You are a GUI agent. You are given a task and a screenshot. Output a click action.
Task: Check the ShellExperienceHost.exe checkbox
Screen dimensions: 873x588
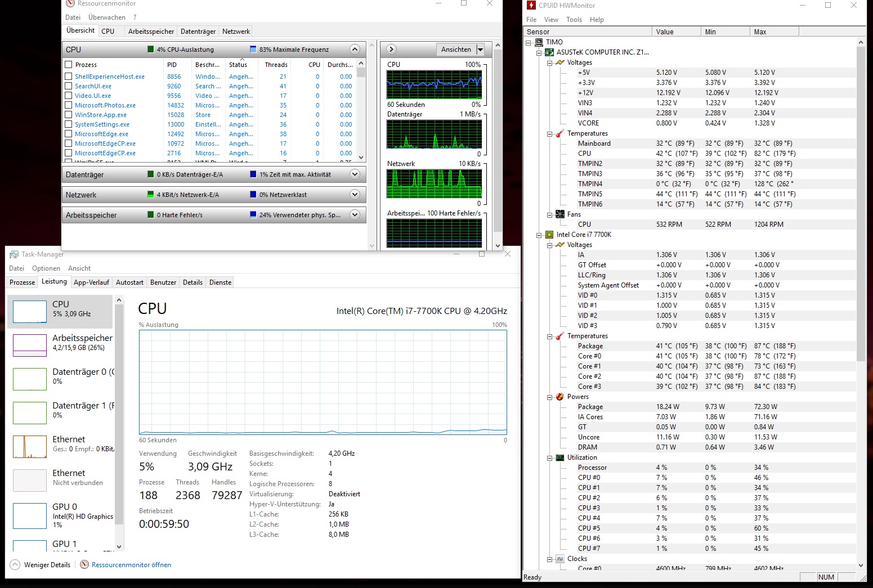click(x=69, y=77)
